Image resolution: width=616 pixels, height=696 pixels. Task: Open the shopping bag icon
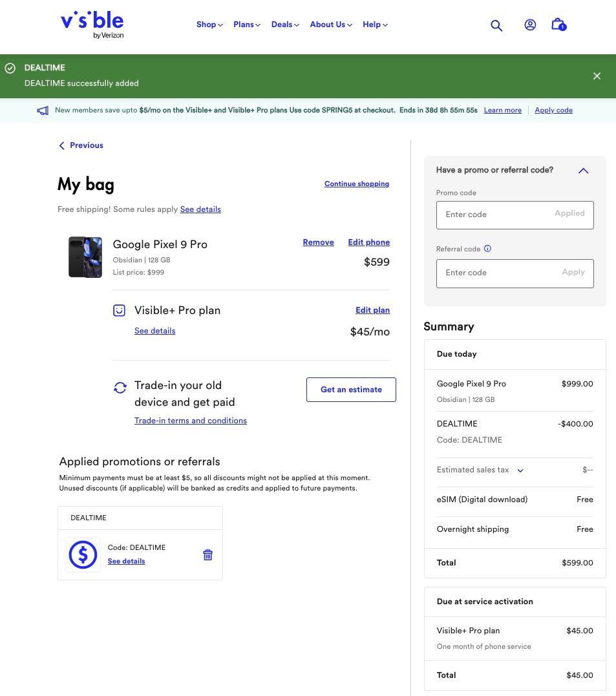(558, 25)
